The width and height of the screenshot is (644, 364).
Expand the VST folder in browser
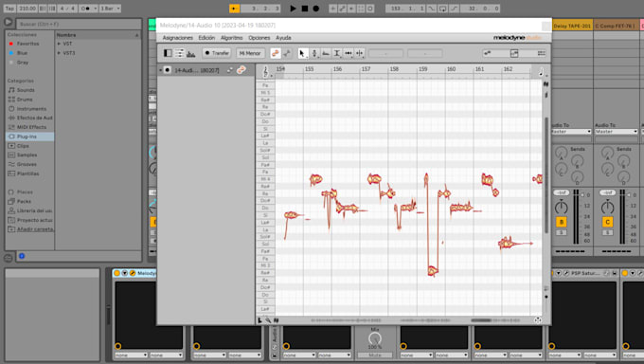coord(59,44)
